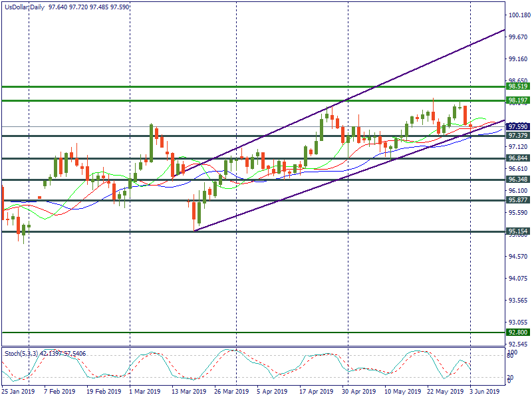Click the 25 Jan 2019 date label
Screen dimensions: 532x399
coord(19,392)
